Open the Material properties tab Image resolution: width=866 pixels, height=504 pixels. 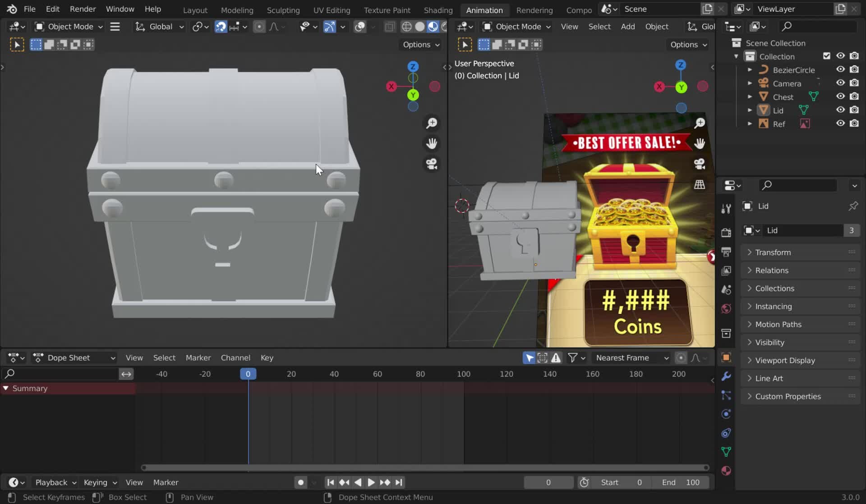[x=726, y=471]
